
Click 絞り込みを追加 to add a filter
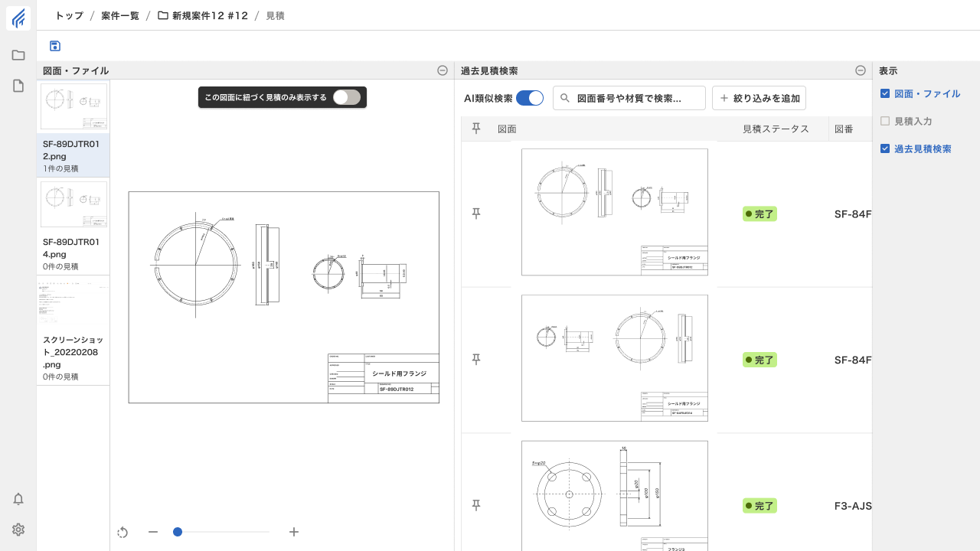[x=759, y=98]
